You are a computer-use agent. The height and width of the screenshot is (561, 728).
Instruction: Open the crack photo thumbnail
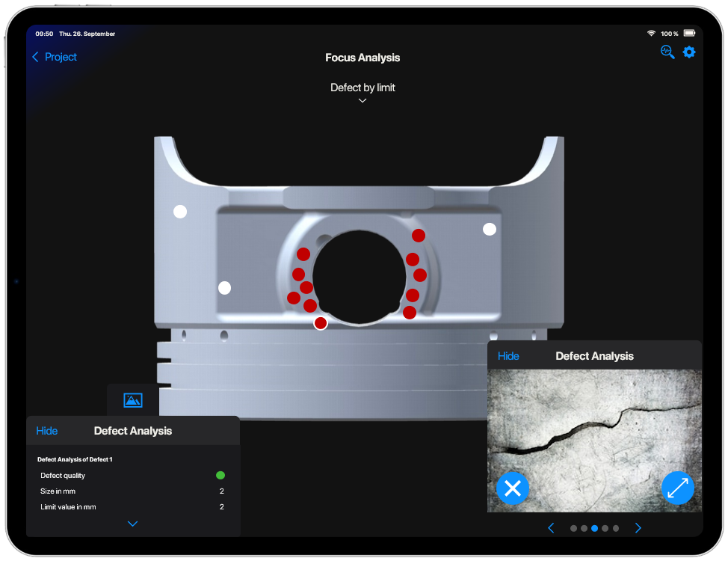tap(594, 441)
